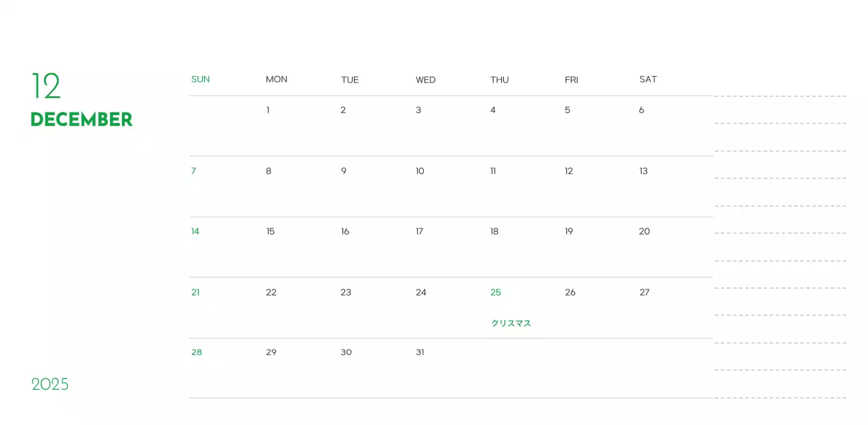
Task: Click the 2025 year label
Action: pyautogui.click(x=50, y=384)
